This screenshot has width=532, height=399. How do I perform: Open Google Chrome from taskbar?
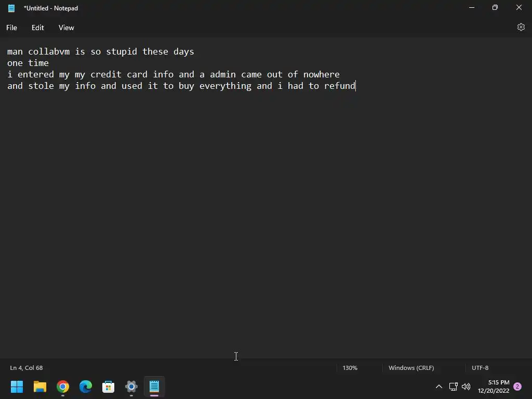(63, 387)
